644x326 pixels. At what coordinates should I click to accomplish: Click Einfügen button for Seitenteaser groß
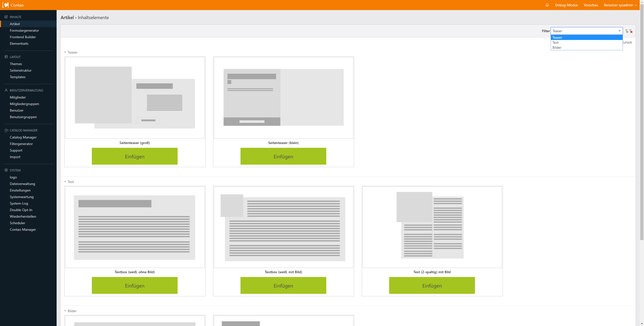click(x=134, y=156)
